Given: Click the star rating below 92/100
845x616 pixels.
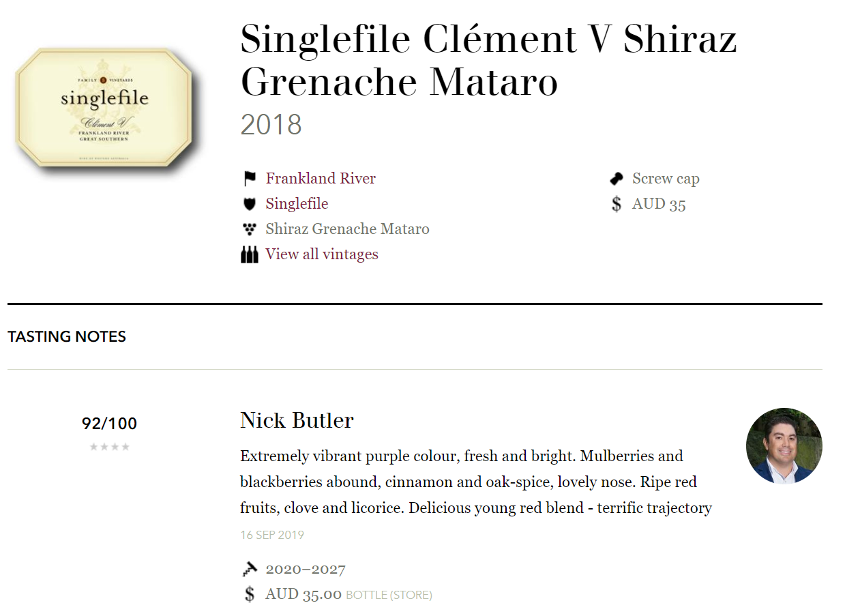Looking at the screenshot, I should coord(109,447).
